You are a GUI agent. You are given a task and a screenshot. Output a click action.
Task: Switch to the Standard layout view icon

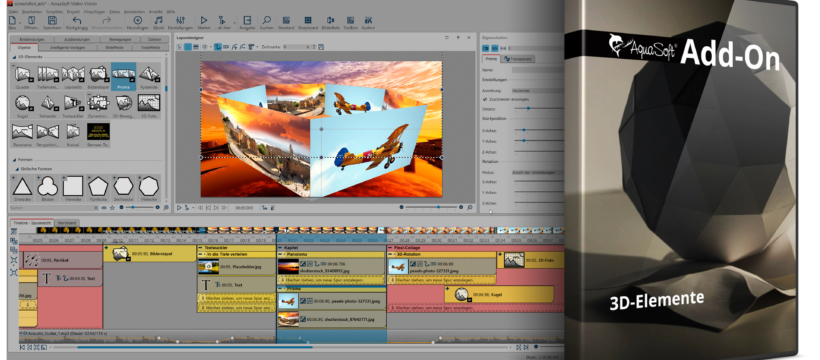point(286,20)
